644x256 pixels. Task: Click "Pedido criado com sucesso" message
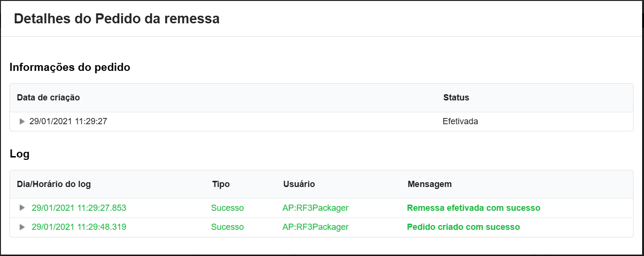(463, 227)
